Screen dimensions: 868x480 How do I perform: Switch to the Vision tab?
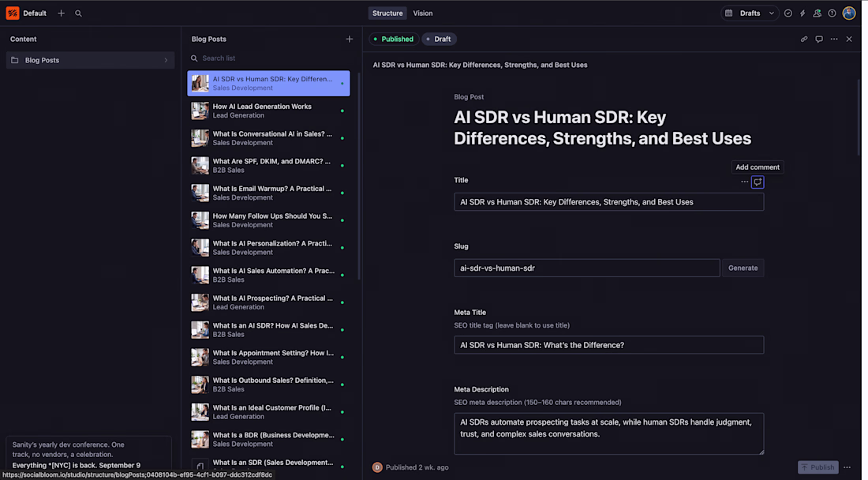tap(423, 13)
